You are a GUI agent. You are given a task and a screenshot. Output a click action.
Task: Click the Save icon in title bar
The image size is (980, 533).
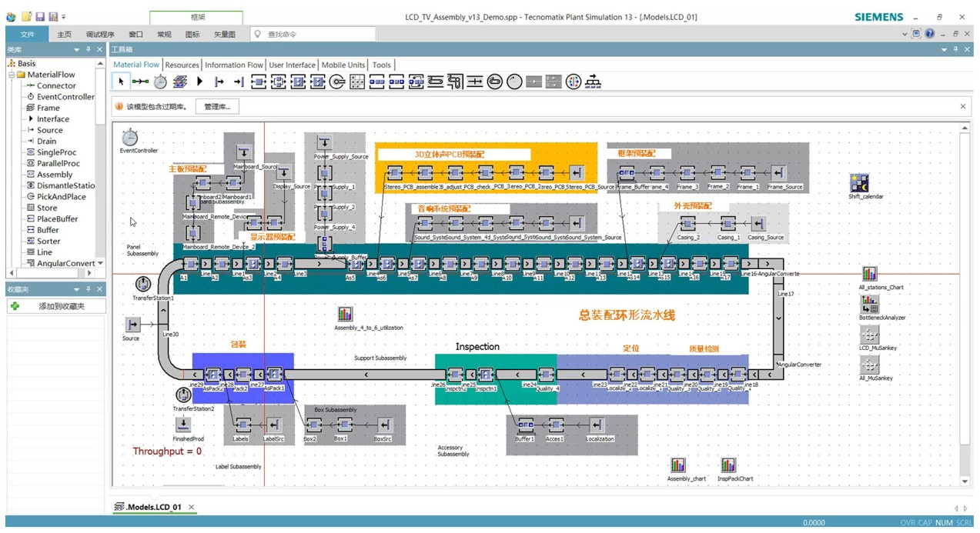(41, 16)
